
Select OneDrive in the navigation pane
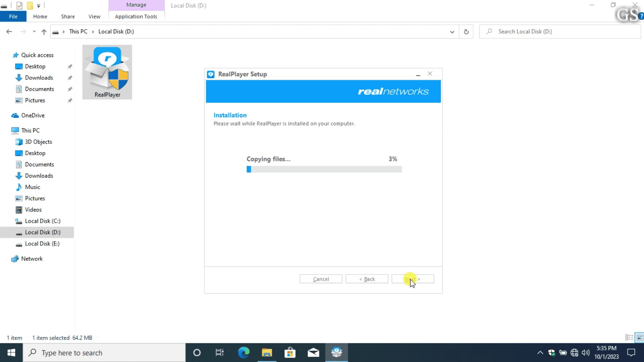pos(33,115)
